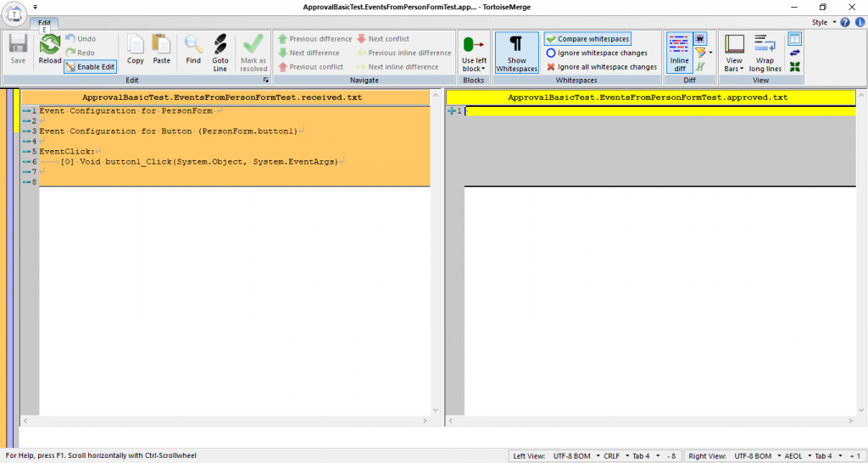Toggle Inline diff

[679, 53]
